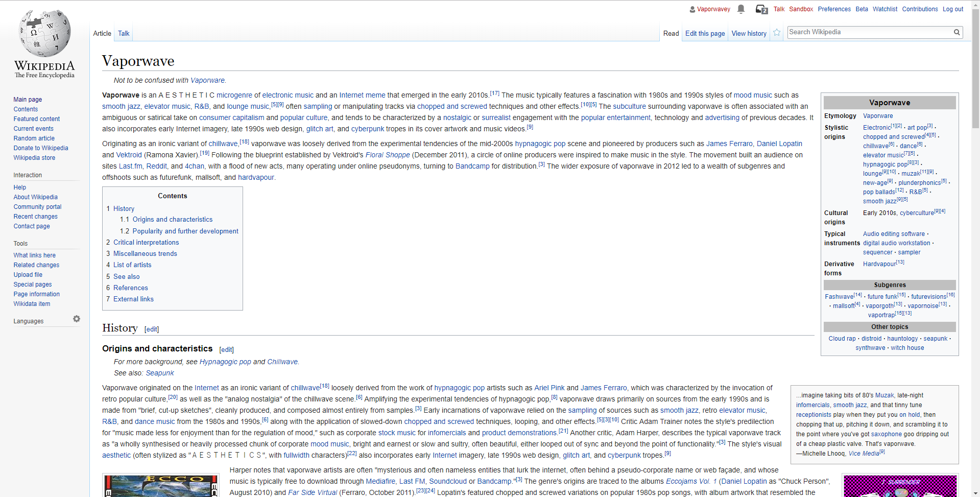Open the Vaporwavey user page link
Image resolution: width=980 pixels, height=497 pixels.
click(713, 9)
